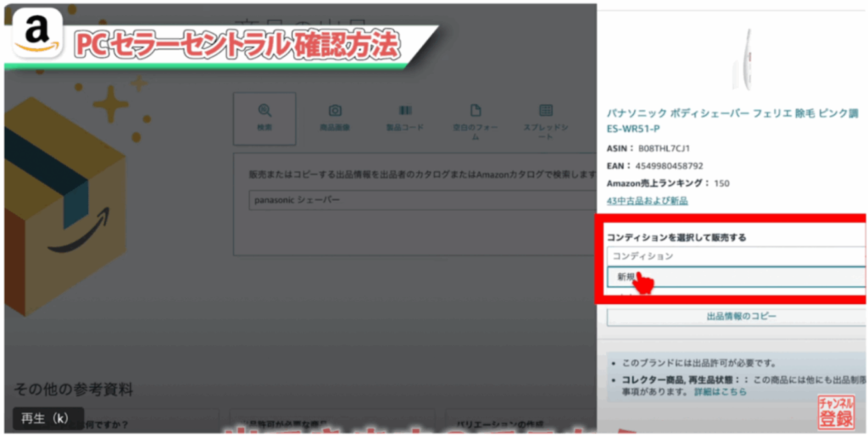
Task: Open the 商品画像 camera icon tab
Action: (x=335, y=111)
